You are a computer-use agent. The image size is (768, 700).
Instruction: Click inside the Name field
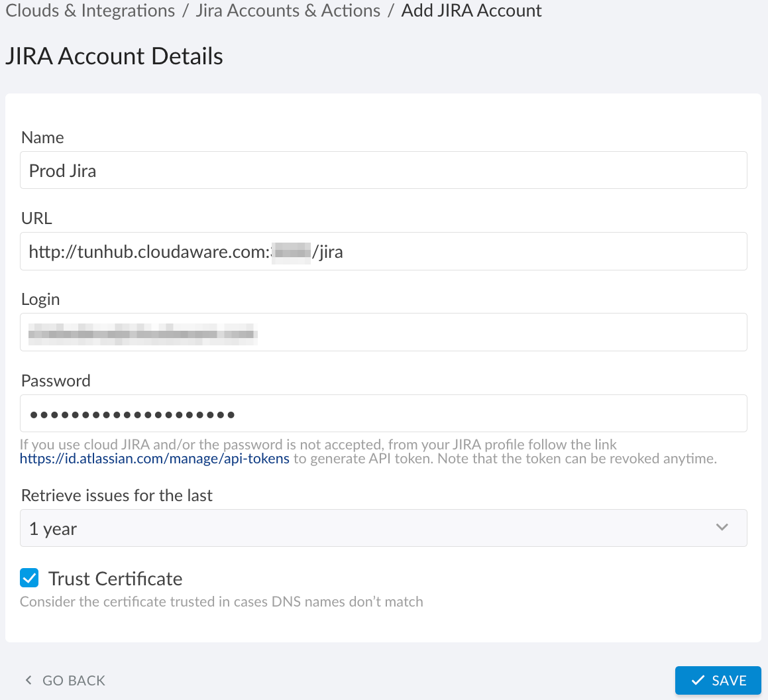(x=383, y=170)
